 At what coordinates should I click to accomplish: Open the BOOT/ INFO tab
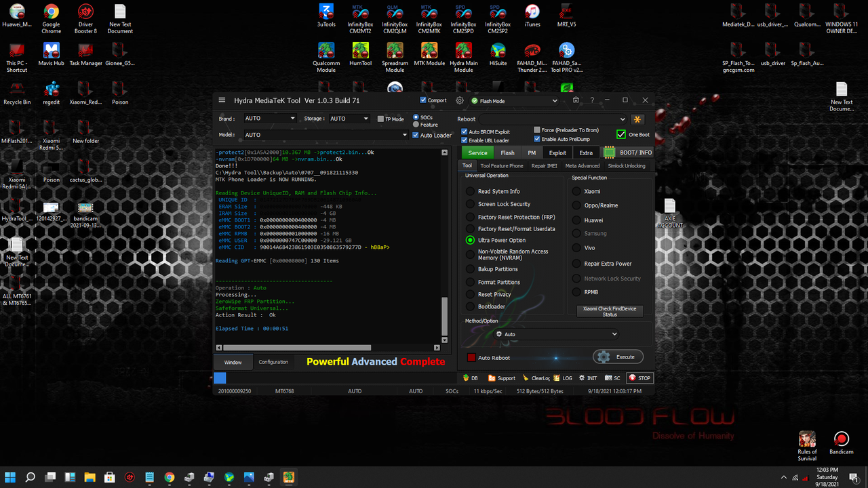629,152
